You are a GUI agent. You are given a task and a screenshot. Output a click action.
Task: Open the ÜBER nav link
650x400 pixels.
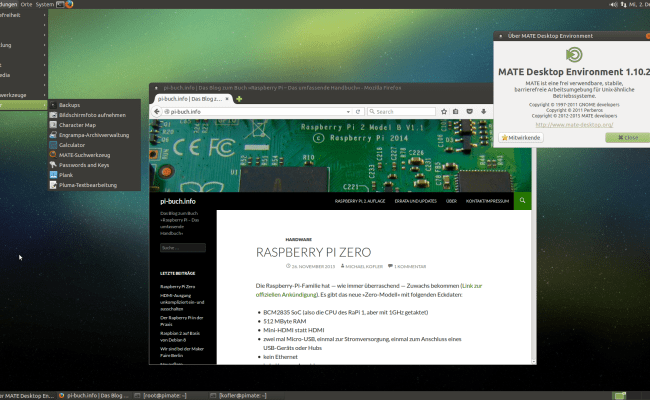click(x=451, y=201)
